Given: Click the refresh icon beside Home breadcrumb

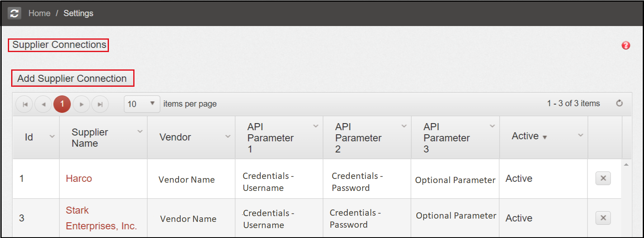Looking at the screenshot, I should pyautogui.click(x=14, y=13).
